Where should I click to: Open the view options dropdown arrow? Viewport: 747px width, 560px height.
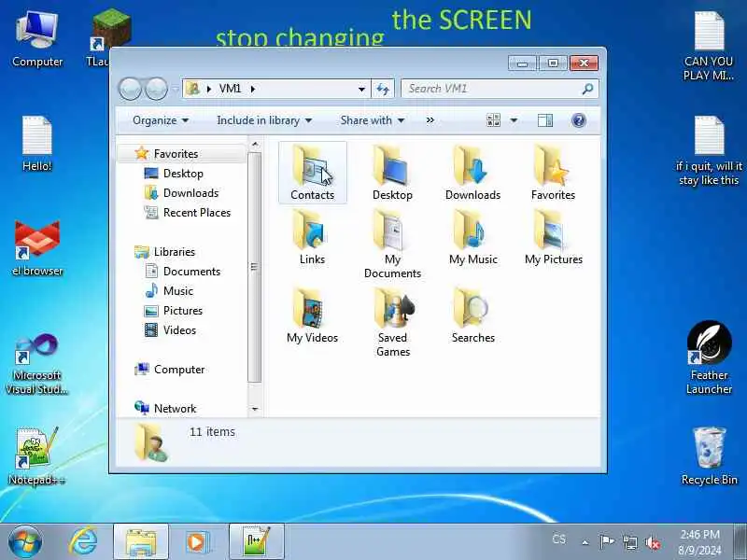click(514, 120)
